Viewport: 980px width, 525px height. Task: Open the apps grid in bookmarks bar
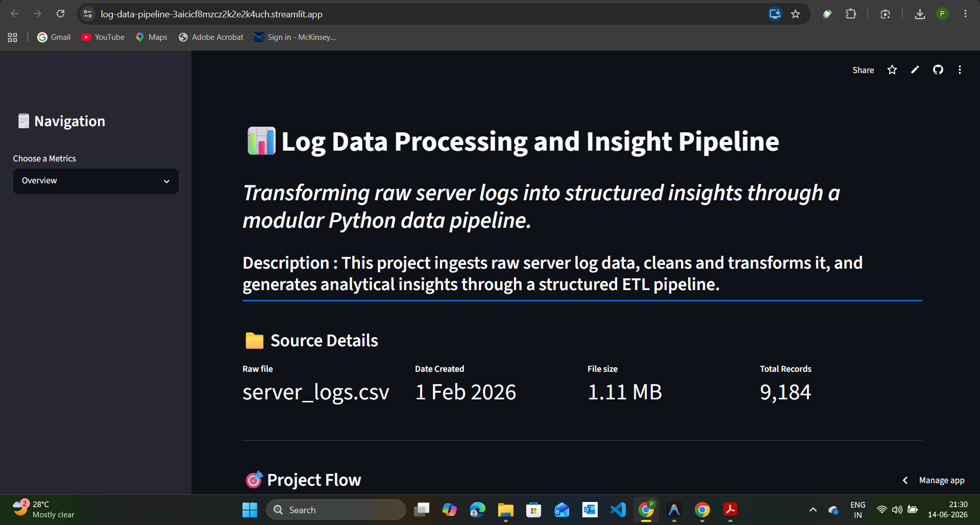pyautogui.click(x=13, y=37)
